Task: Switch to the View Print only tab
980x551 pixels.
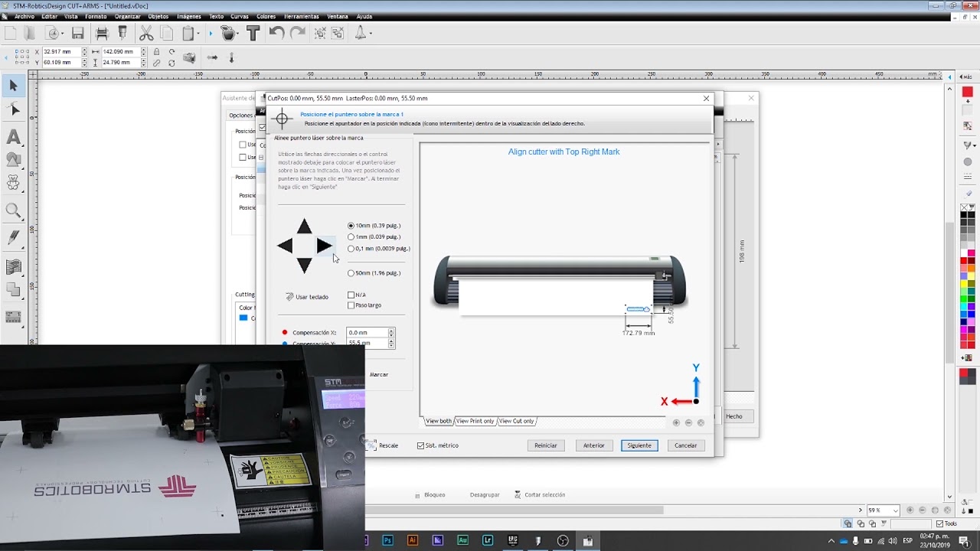Action: pos(475,421)
